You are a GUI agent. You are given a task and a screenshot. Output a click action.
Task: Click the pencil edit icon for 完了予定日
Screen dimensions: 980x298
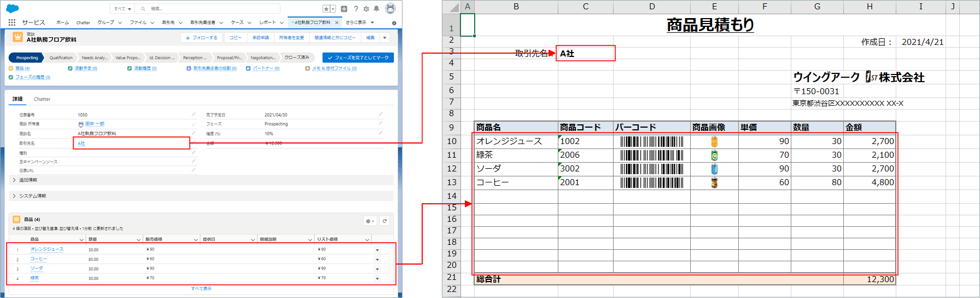point(381,114)
